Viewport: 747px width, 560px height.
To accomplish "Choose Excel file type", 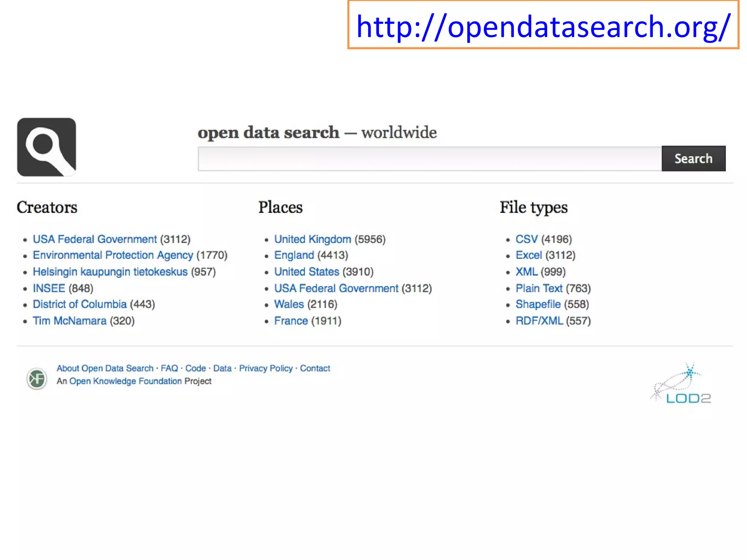I will pos(529,255).
